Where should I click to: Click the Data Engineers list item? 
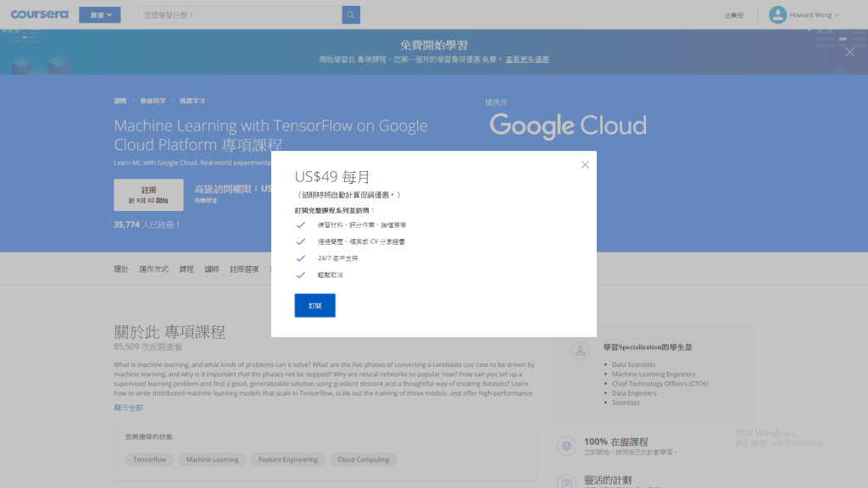(634, 393)
